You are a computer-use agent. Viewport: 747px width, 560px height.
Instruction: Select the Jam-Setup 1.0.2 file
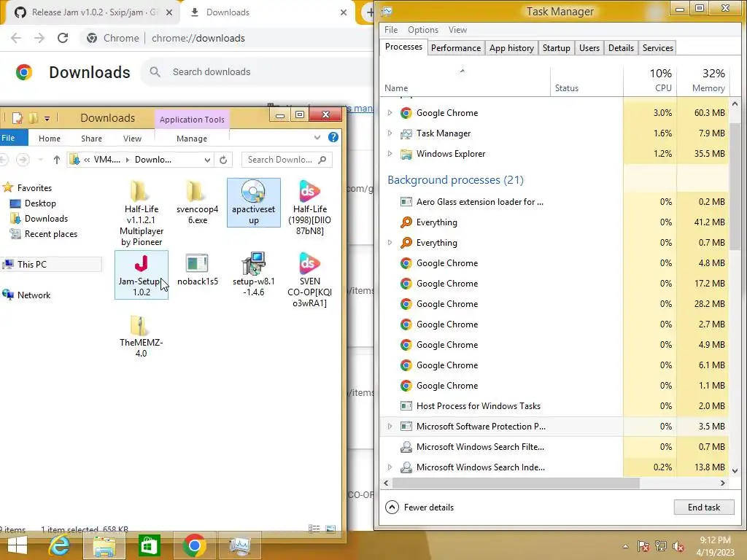pos(141,275)
